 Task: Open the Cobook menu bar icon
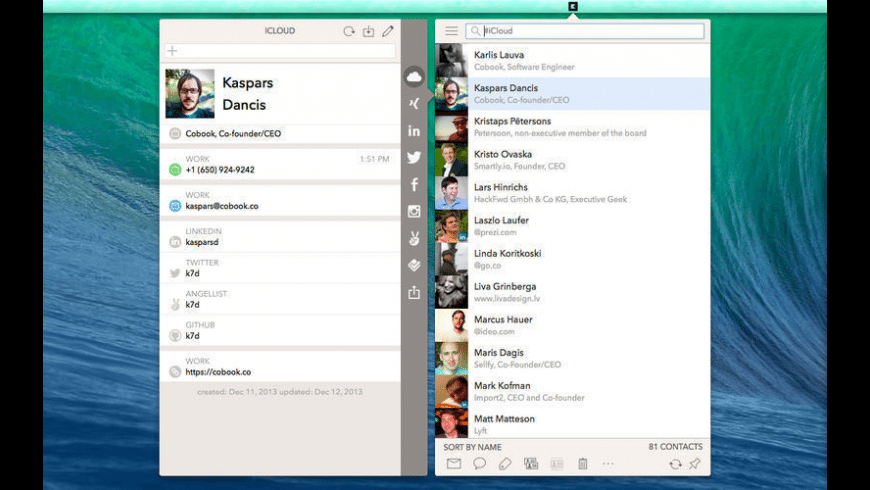coord(573,7)
